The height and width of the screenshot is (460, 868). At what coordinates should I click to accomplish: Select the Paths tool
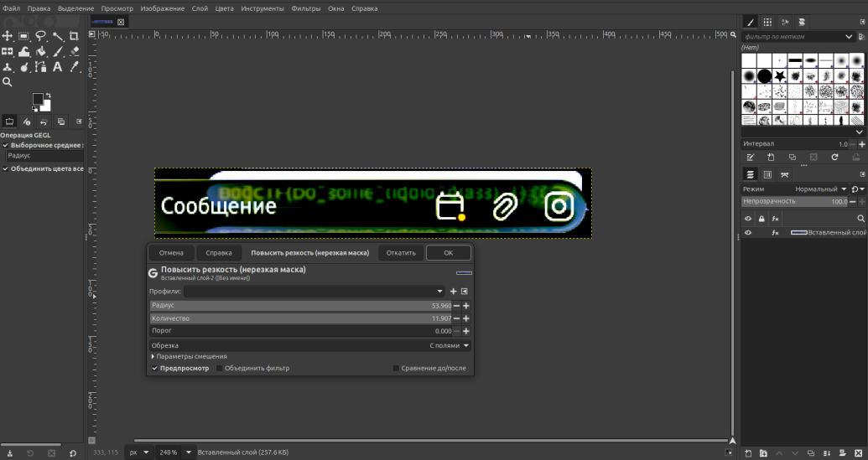(x=41, y=67)
